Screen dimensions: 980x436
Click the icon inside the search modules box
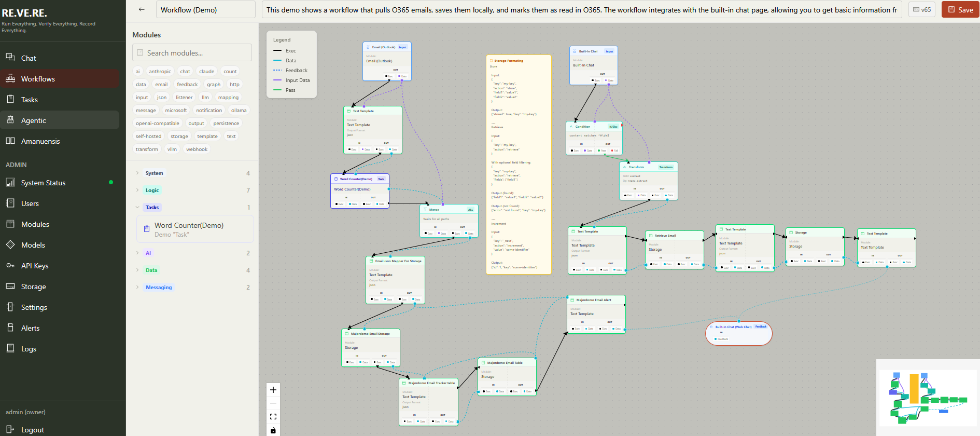click(140, 52)
